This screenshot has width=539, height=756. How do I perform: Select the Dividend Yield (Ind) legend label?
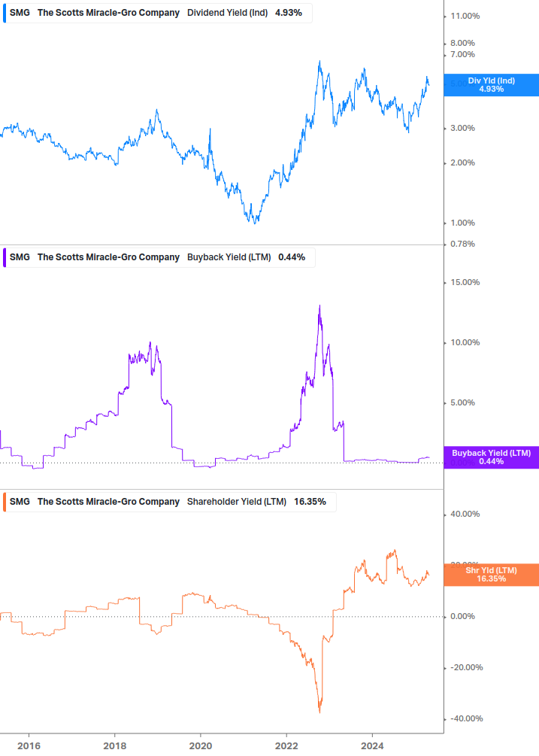tap(227, 13)
